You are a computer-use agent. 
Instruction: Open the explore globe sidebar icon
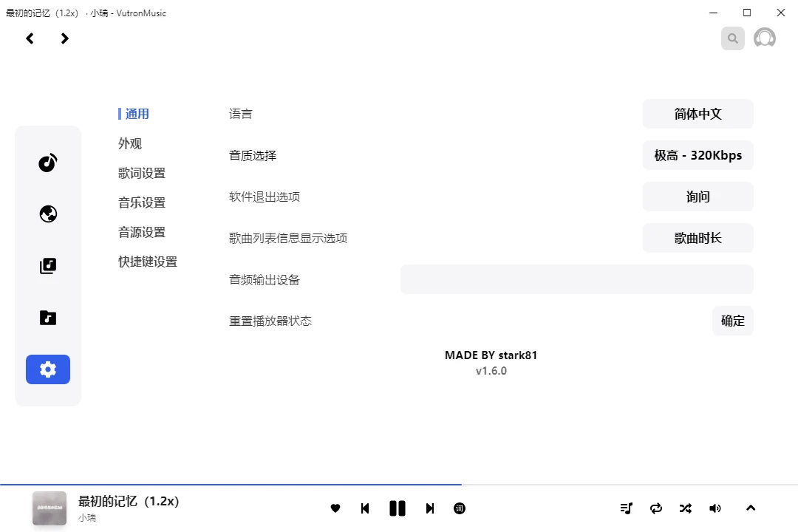(x=48, y=214)
